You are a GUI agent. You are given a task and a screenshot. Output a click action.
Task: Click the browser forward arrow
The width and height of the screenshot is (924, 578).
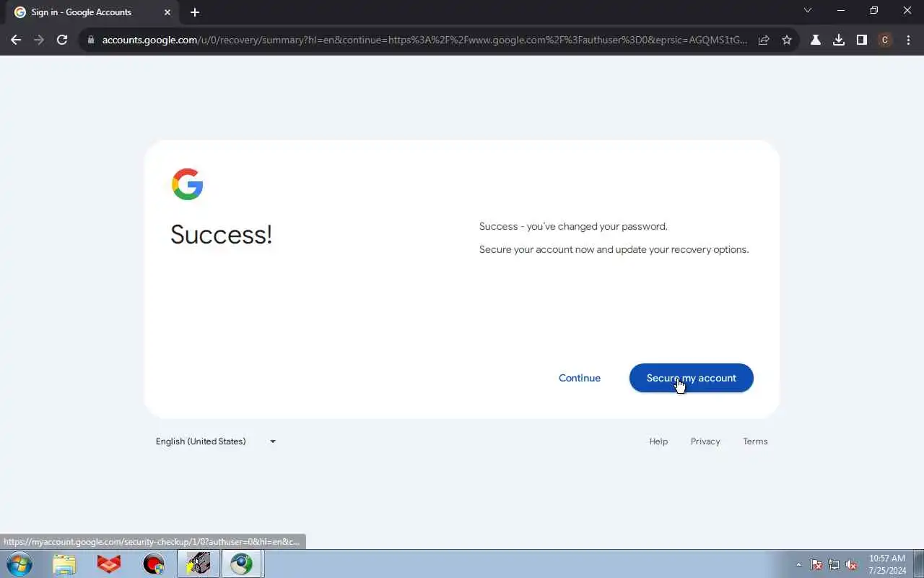click(x=39, y=40)
